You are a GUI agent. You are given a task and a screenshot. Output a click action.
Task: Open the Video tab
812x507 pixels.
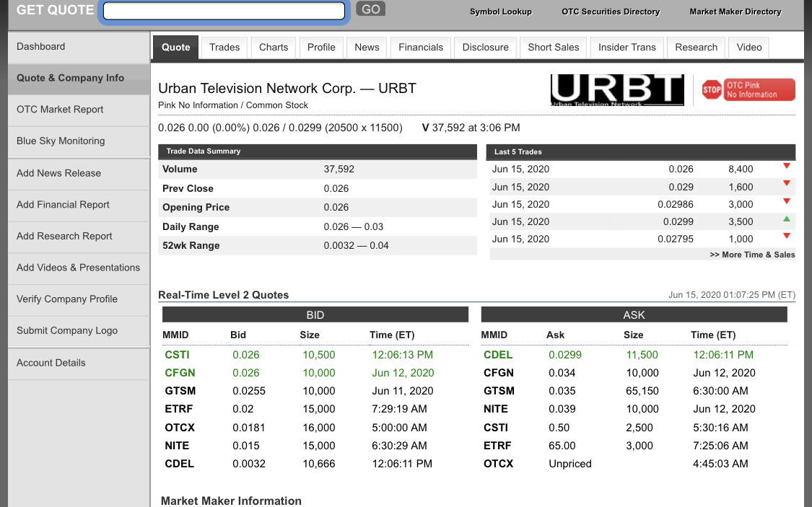(x=748, y=47)
